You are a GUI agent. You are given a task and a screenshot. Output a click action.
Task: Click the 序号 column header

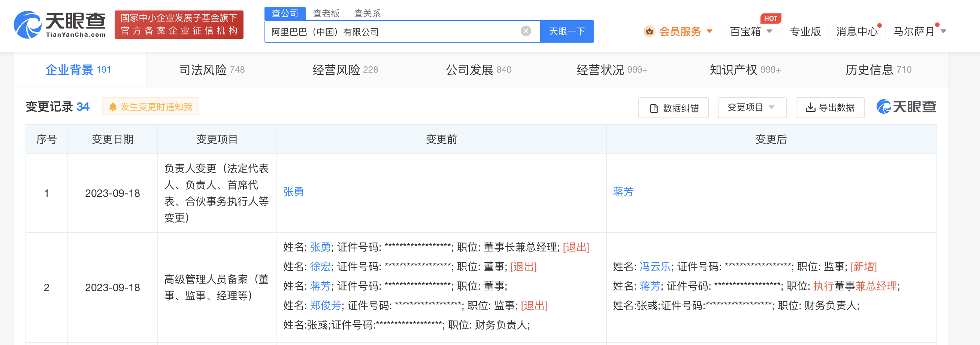tap(47, 140)
